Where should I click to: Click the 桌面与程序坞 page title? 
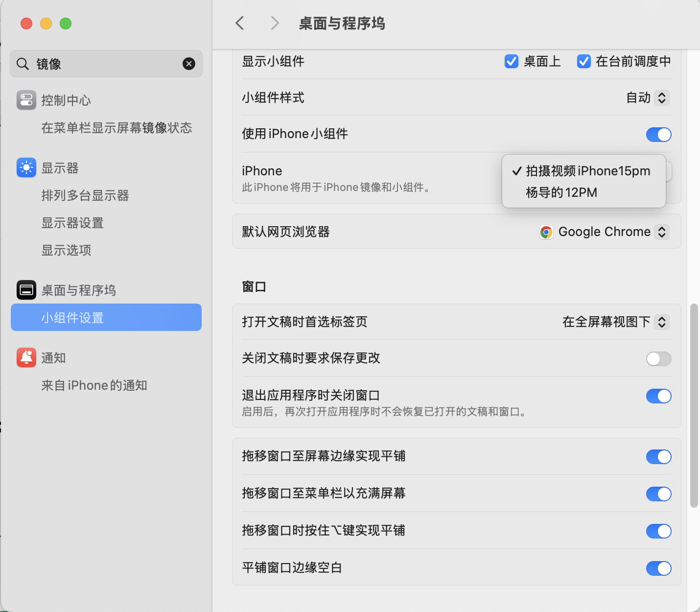[x=342, y=23]
